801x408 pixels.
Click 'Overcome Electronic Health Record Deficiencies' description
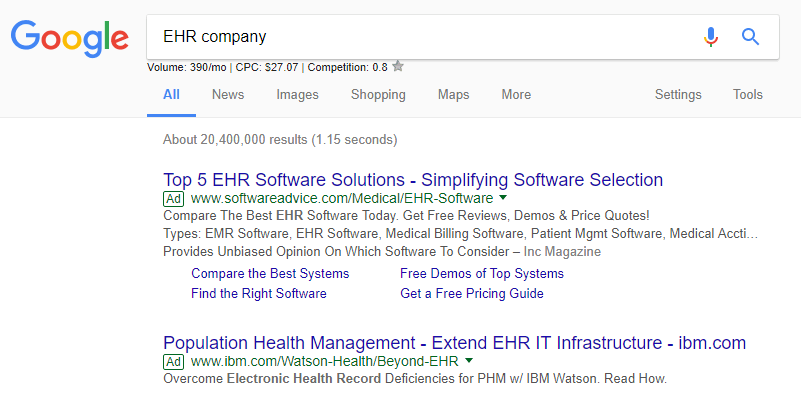click(x=415, y=379)
